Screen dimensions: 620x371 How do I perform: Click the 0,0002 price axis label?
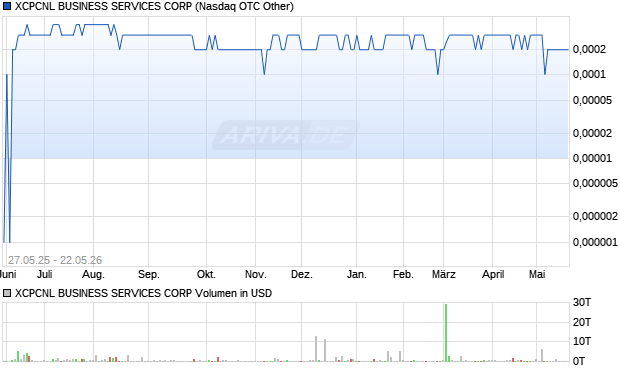tap(589, 49)
